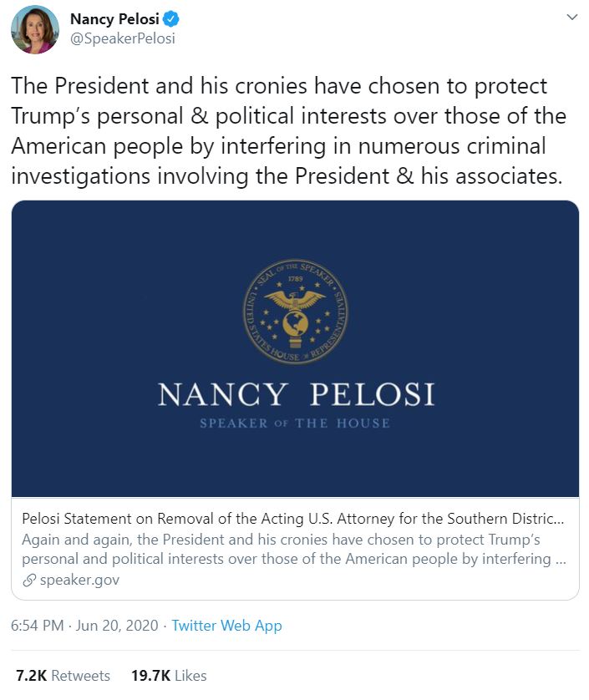This screenshot has height=700, width=589.
Task: Open the speaker.gov domain link
Action: 79,581
